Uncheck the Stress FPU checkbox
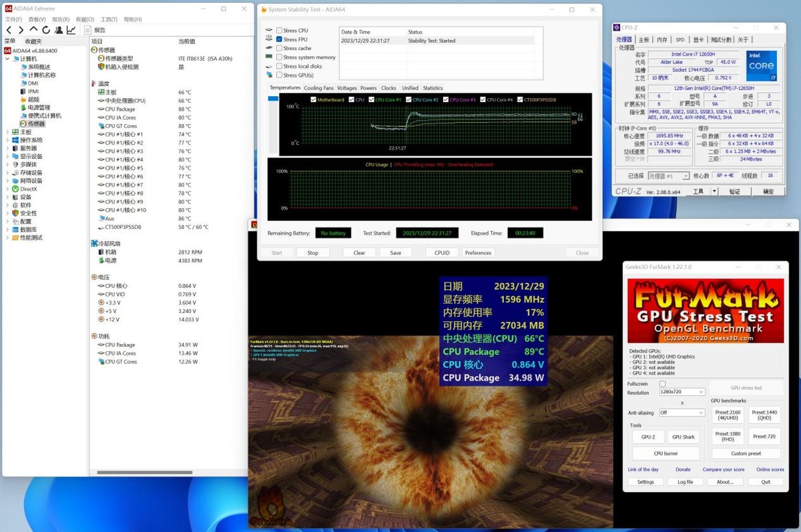Viewport: 801px width, 532px height. pyautogui.click(x=279, y=39)
